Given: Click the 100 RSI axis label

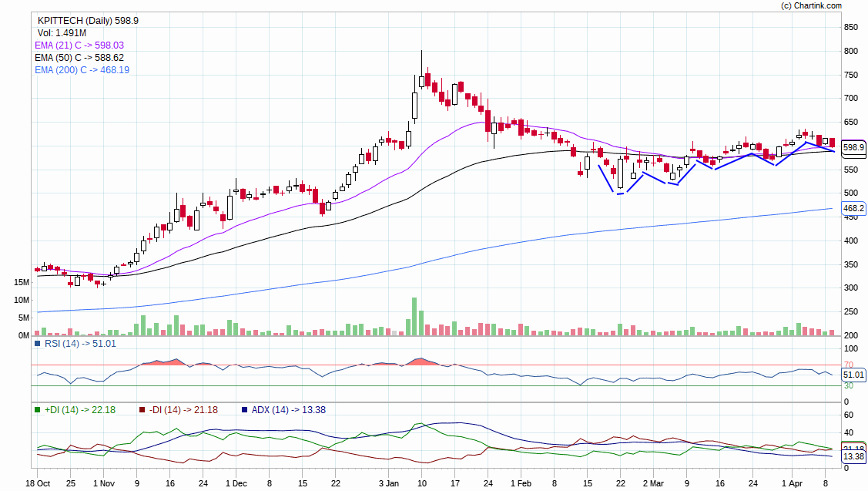Looking at the screenshot, I should (x=851, y=348).
